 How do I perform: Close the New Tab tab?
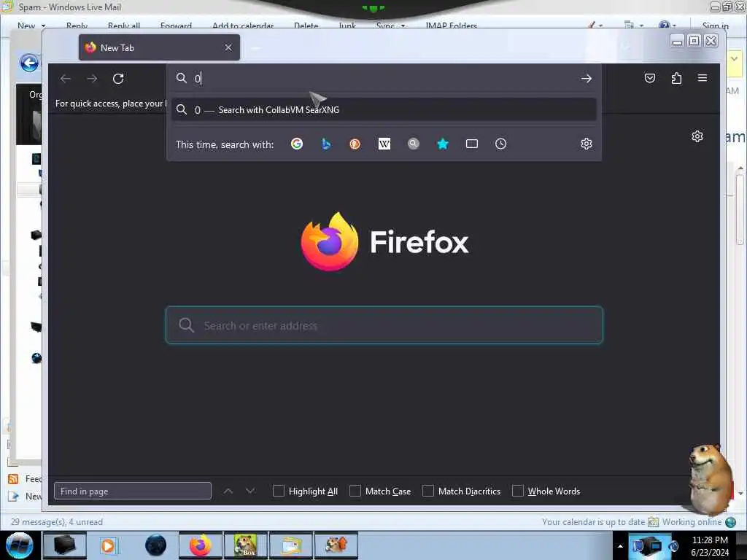228,47
